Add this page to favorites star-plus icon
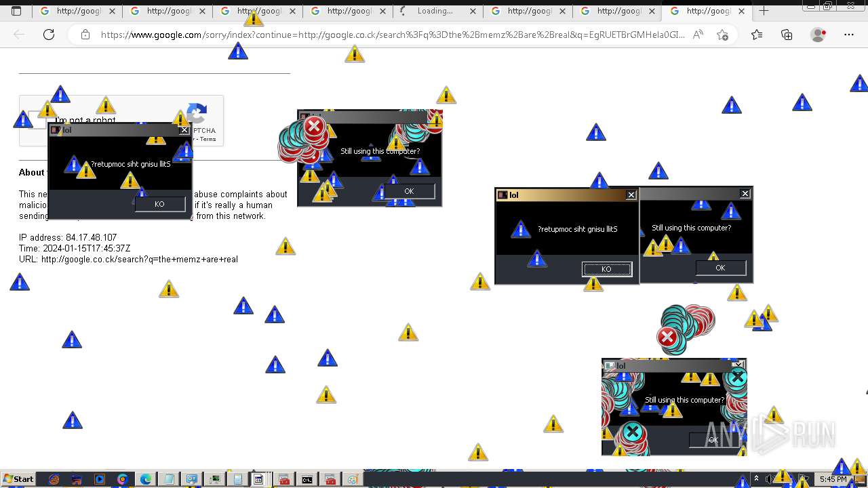868x488 pixels. (x=722, y=35)
